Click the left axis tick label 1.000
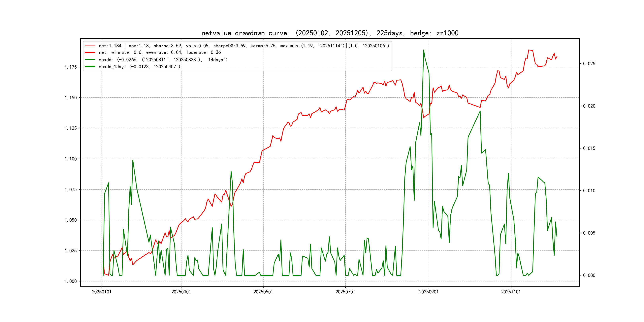The image size is (644, 322). click(71, 281)
